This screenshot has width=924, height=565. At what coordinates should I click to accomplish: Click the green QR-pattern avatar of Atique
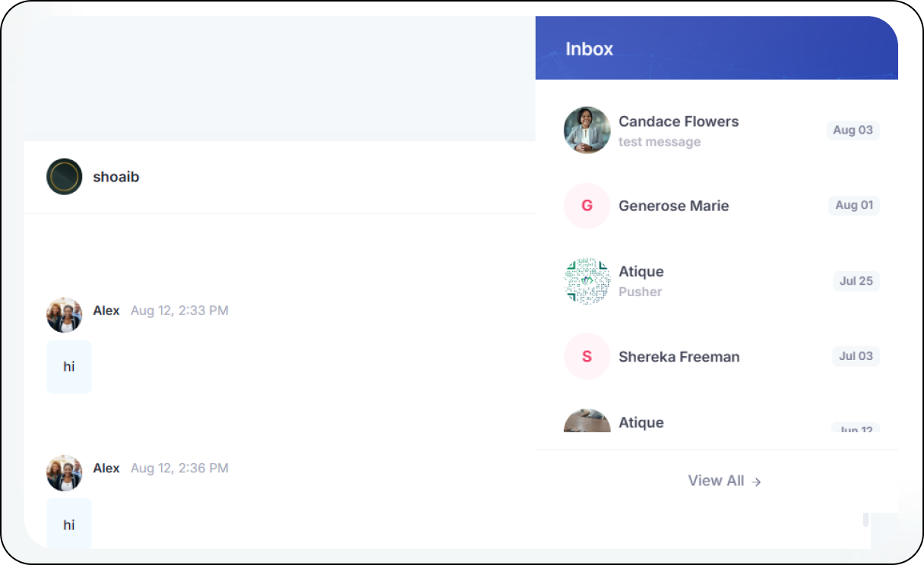[x=587, y=281]
